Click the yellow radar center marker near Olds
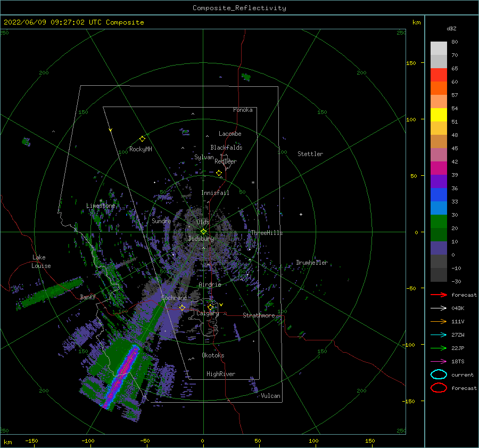Screen dimensions: 479x448 (203, 232)
